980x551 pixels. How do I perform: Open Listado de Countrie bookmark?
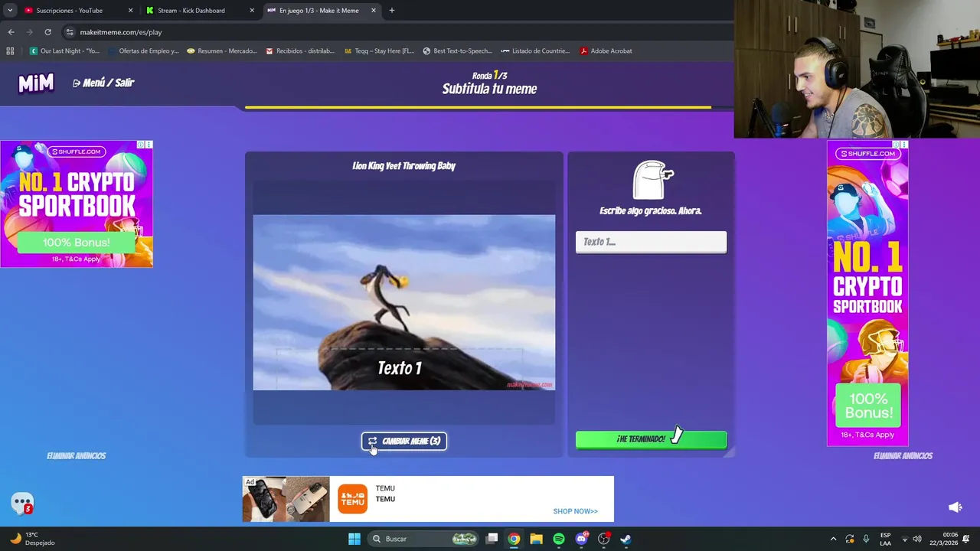point(535,51)
